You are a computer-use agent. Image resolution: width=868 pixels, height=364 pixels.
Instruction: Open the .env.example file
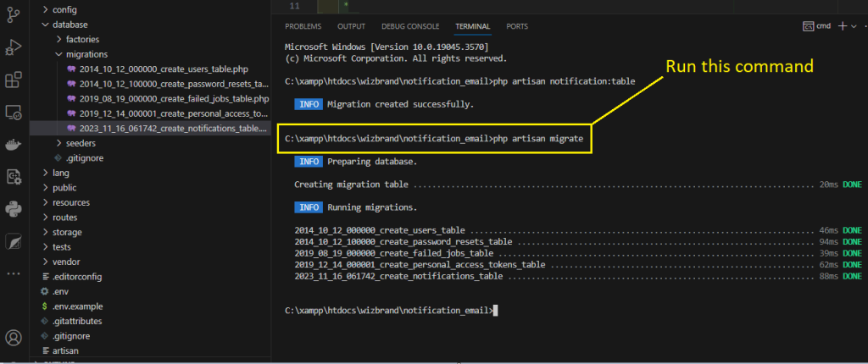click(x=79, y=306)
